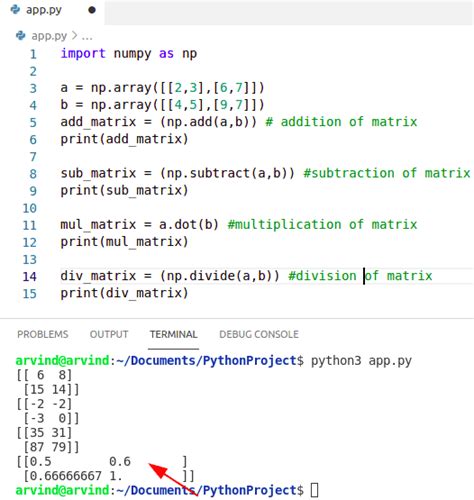Viewport: 474px width, 500px height.
Task: Click the 'import' keyword on line 1
Action: pyautogui.click(x=83, y=53)
